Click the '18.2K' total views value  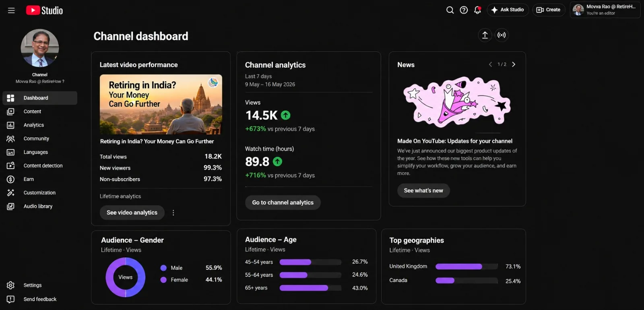(x=213, y=156)
